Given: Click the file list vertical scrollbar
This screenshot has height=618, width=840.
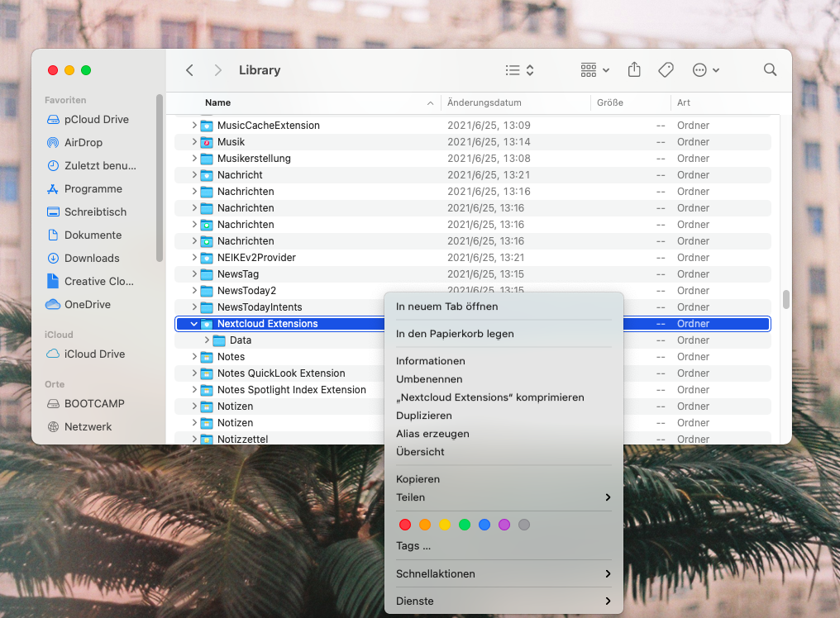Looking at the screenshot, I should 786,300.
